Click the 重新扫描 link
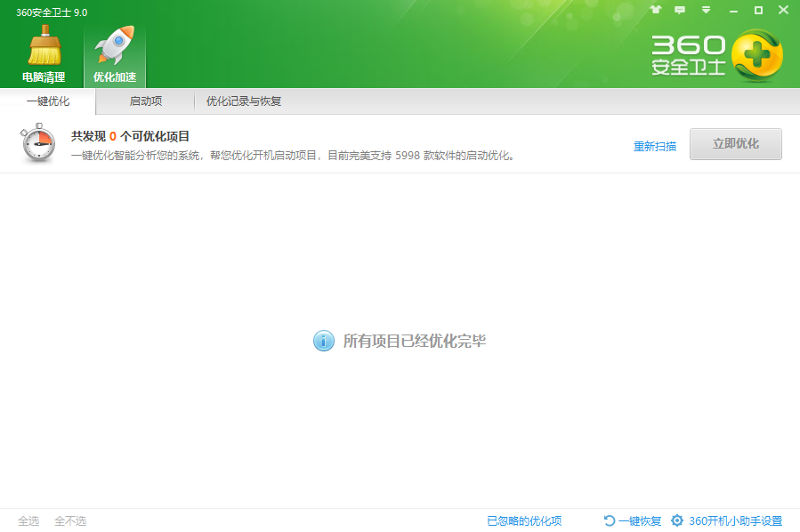The width and height of the screenshot is (800, 532). coord(654,147)
